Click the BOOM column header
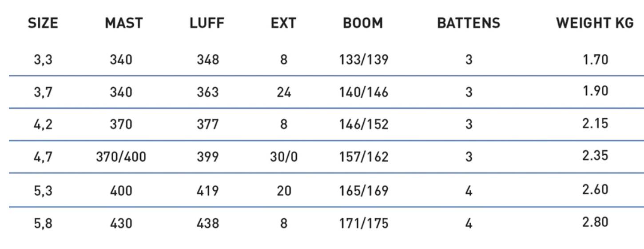This screenshot has width=644, height=249. 363,23
